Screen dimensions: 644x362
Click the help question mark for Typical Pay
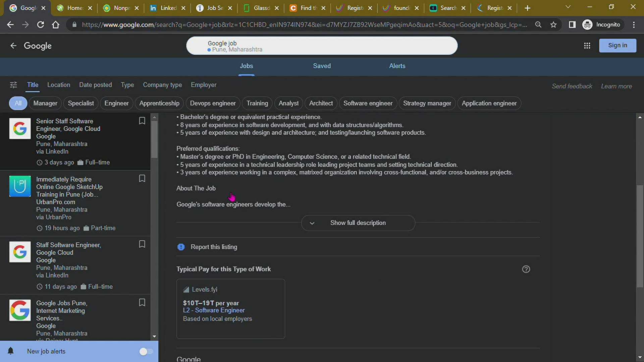(x=526, y=269)
